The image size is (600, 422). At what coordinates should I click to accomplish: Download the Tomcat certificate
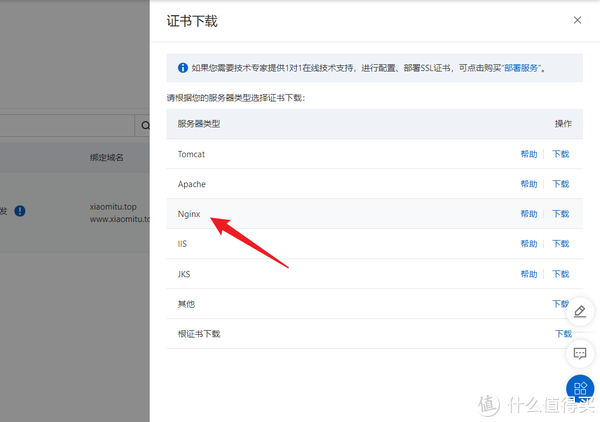561,154
